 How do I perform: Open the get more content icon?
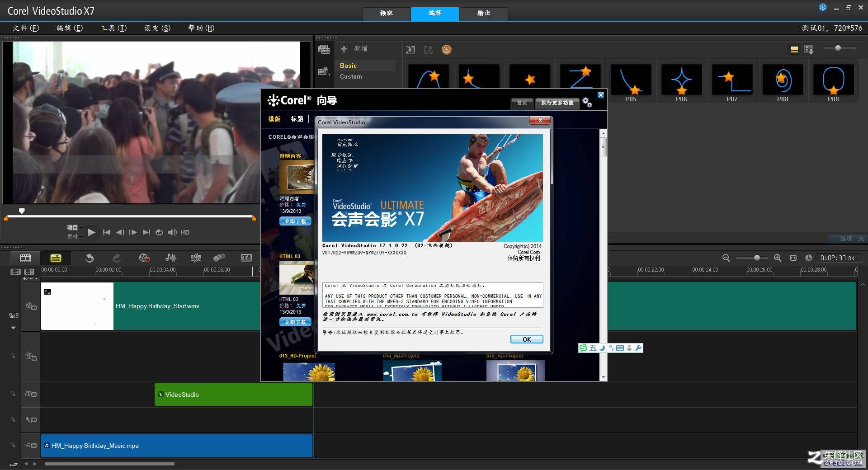pos(447,50)
